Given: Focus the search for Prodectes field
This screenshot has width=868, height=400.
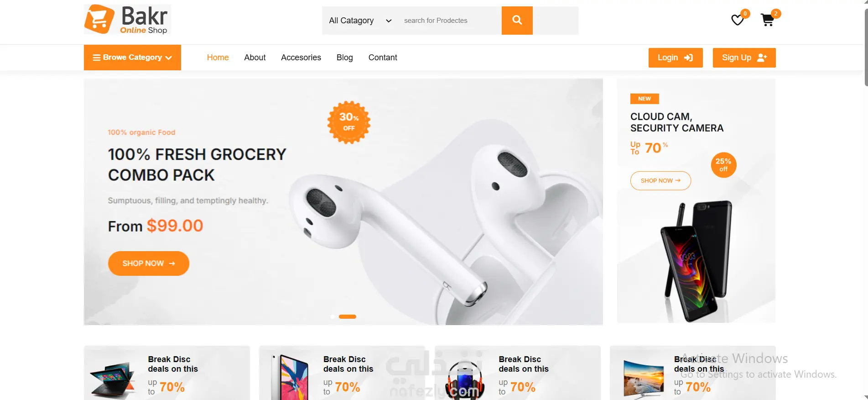Looking at the screenshot, I should 449,21.
